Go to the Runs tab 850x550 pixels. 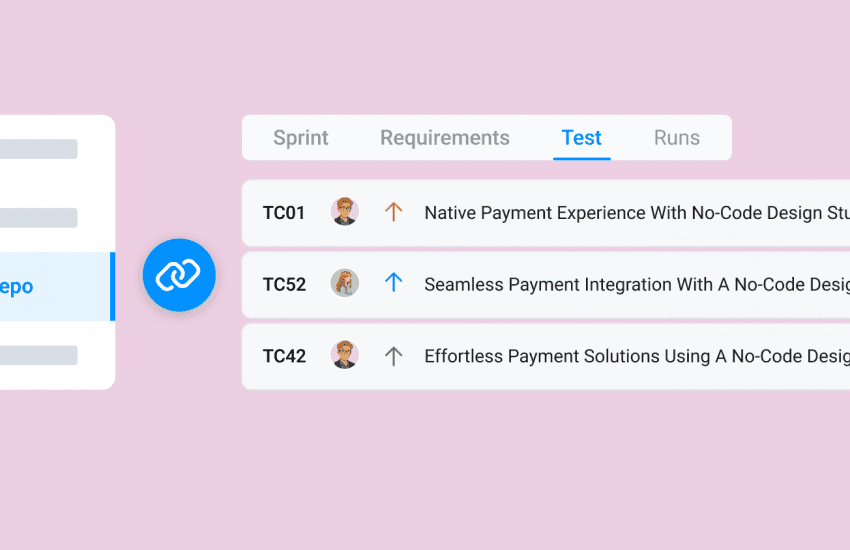677,138
